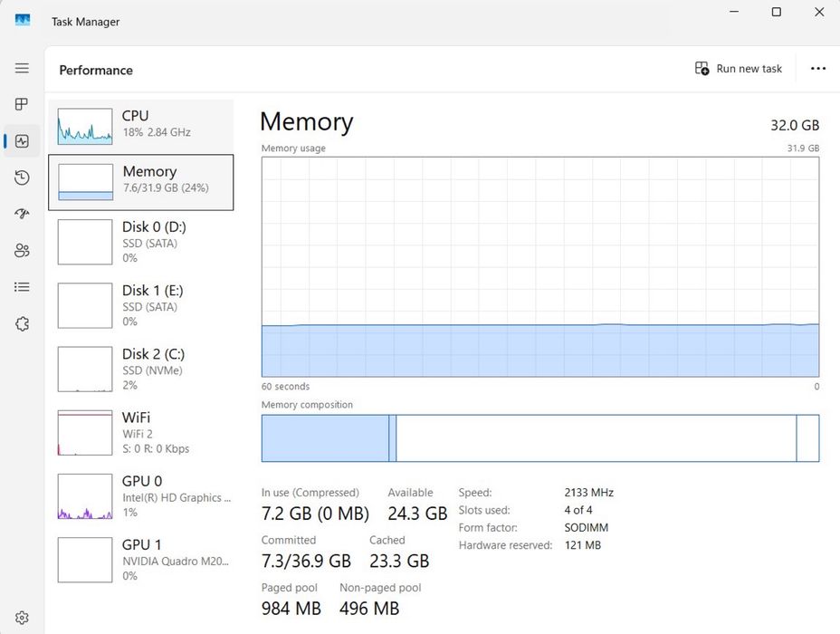The height and width of the screenshot is (634, 840).
Task: Go to the Processes page icon
Action: 22,104
